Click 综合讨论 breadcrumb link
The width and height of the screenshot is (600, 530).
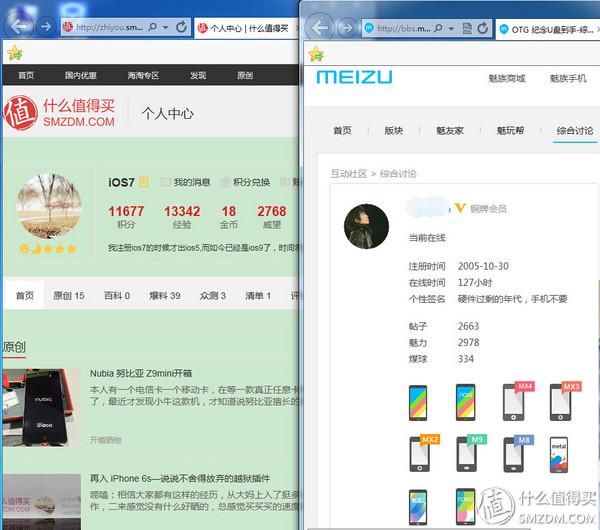(x=398, y=174)
